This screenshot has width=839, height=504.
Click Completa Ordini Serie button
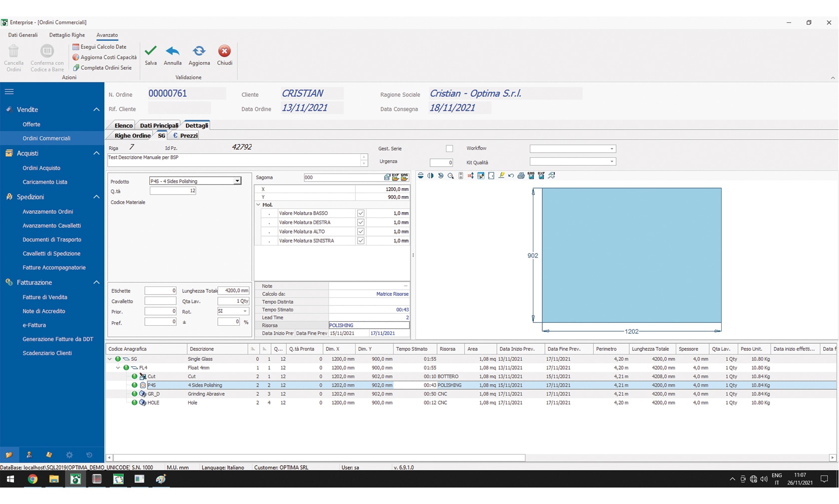[x=102, y=68]
